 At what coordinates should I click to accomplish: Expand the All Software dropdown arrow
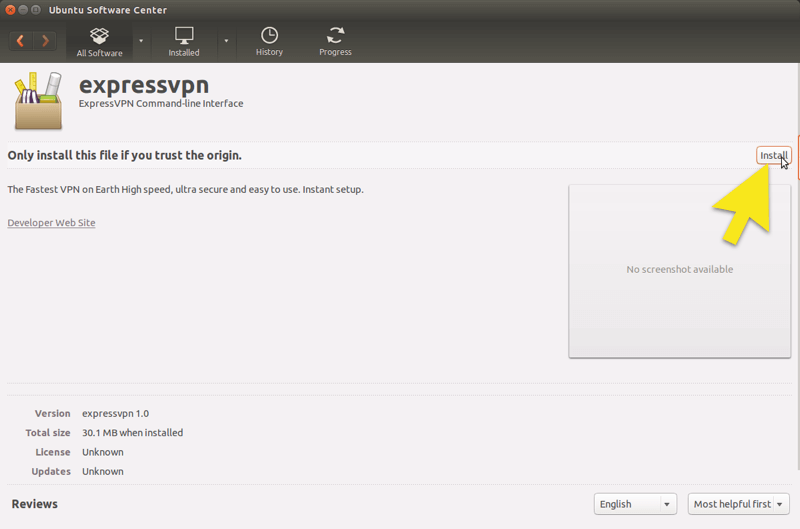tap(141, 41)
